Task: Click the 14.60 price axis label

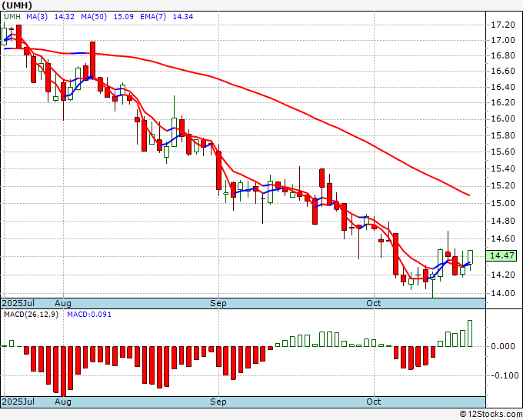Action: pyautogui.click(x=503, y=238)
